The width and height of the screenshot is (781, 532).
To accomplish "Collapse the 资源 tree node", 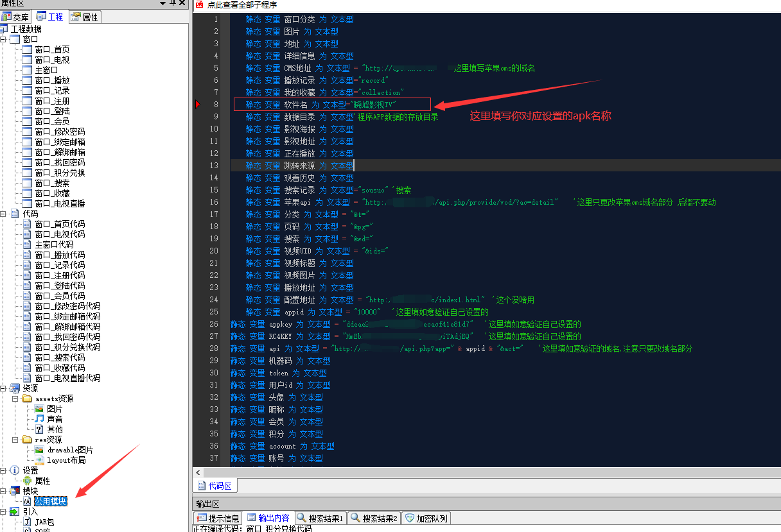I will pyautogui.click(x=3, y=388).
